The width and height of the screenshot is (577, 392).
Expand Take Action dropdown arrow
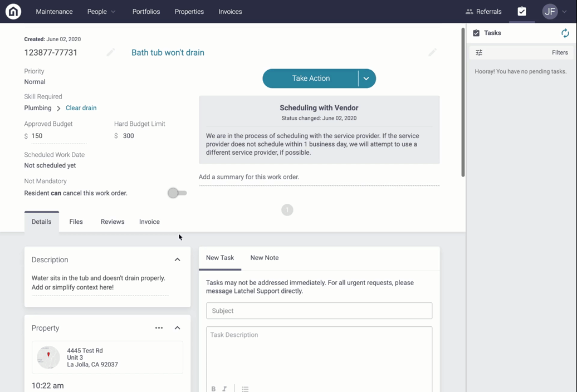[366, 79]
